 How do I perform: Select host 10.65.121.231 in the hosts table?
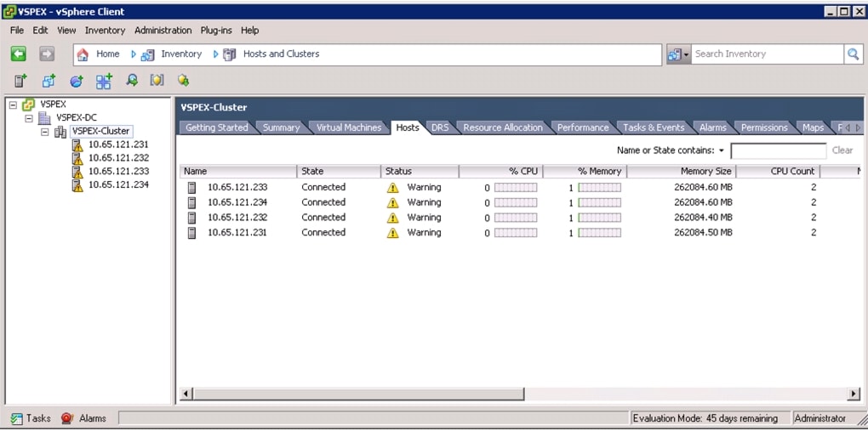click(237, 232)
